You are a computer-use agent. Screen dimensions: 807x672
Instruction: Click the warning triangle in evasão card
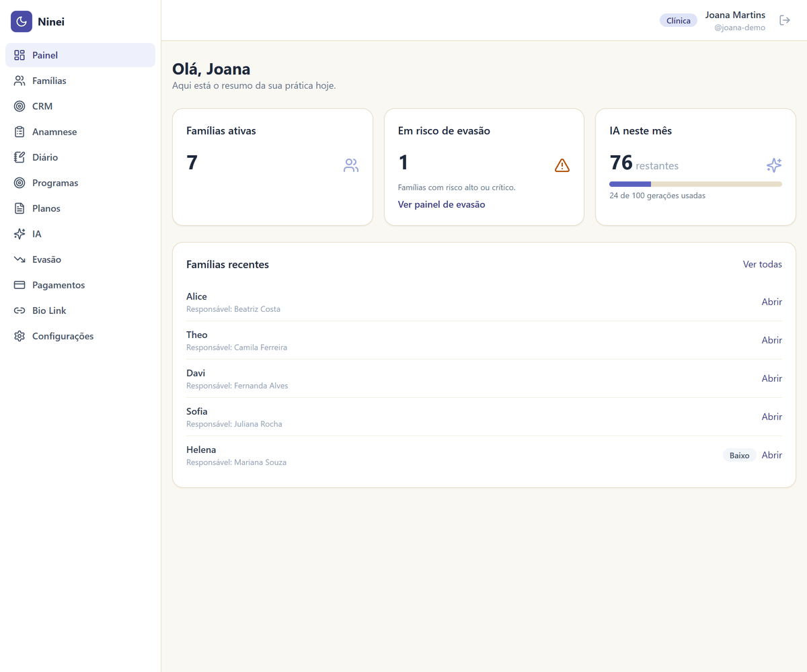coord(562,165)
